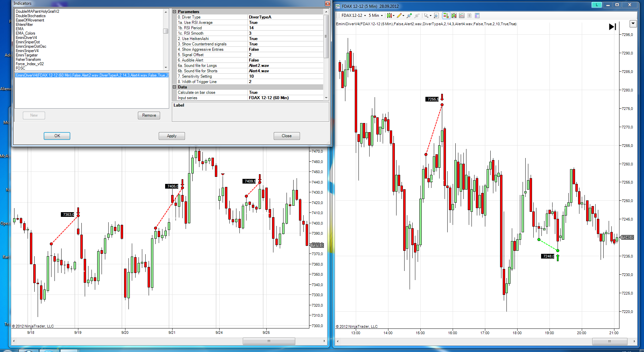Edit the RSI Period value 14
The image size is (644, 352).
(x=286, y=28)
